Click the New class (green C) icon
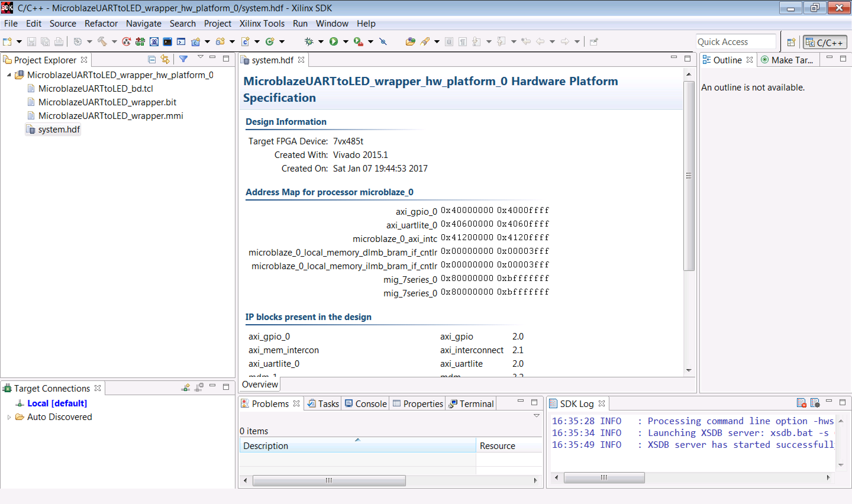This screenshot has width=852, height=504. pos(270,42)
